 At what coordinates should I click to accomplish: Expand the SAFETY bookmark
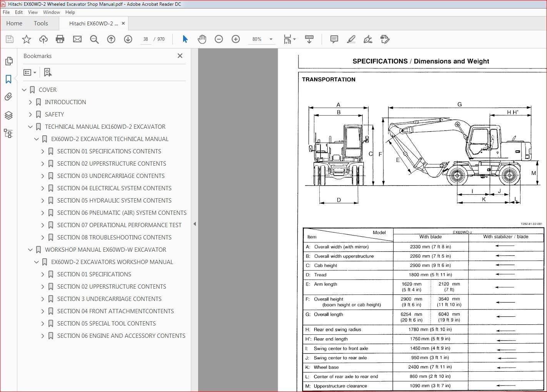[30, 115]
